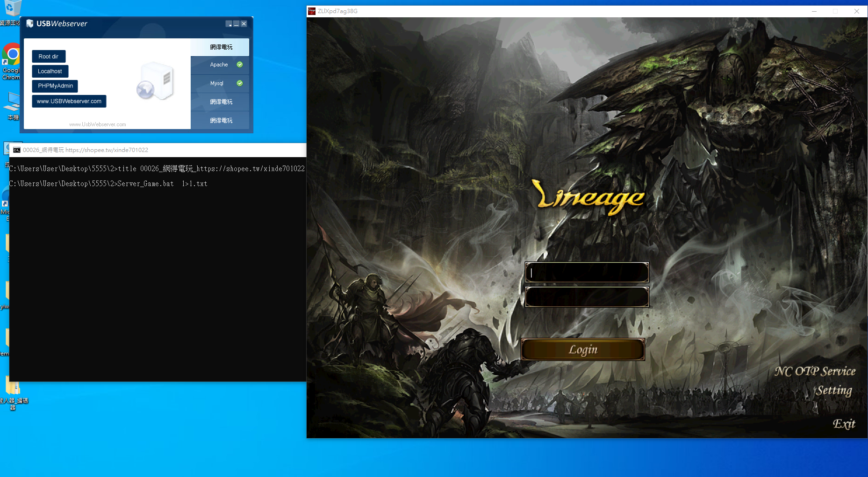Minimize the Lineage game window

pyautogui.click(x=814, y=11)
